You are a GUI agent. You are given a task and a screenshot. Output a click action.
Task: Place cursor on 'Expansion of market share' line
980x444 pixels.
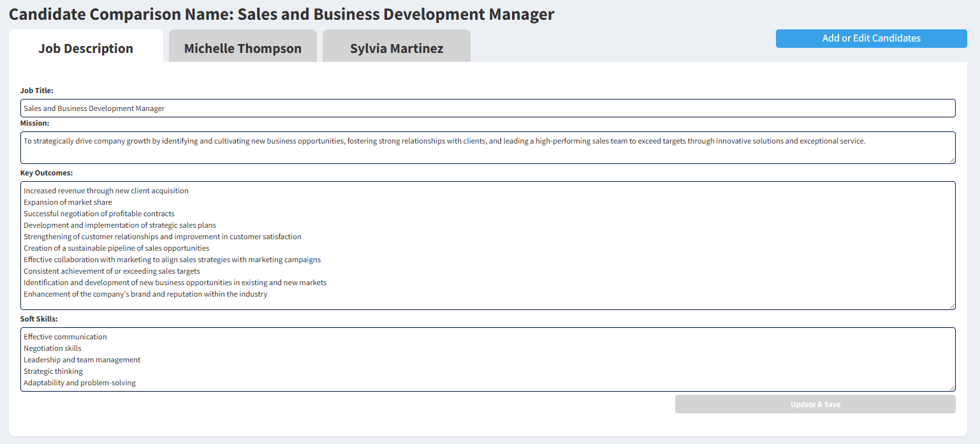(68, 202)
